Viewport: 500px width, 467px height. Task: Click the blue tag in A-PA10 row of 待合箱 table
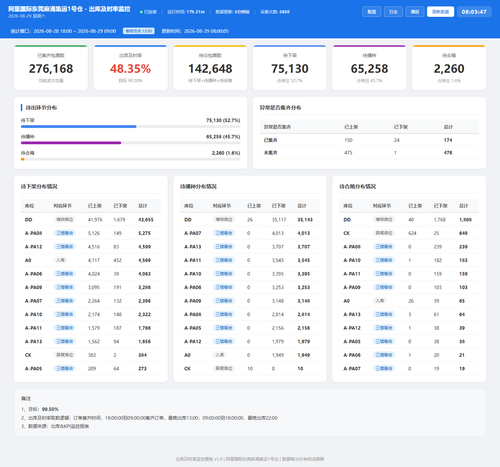[384, 260]
